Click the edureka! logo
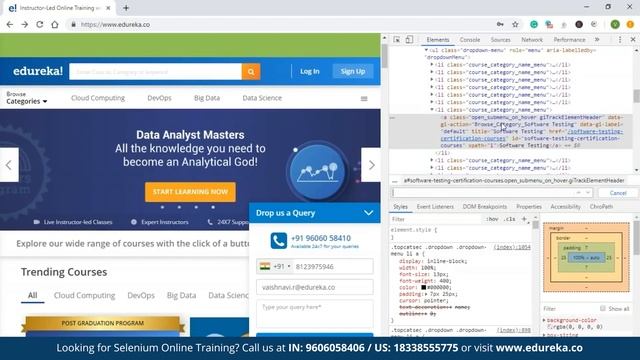 [x=38, y=71]
